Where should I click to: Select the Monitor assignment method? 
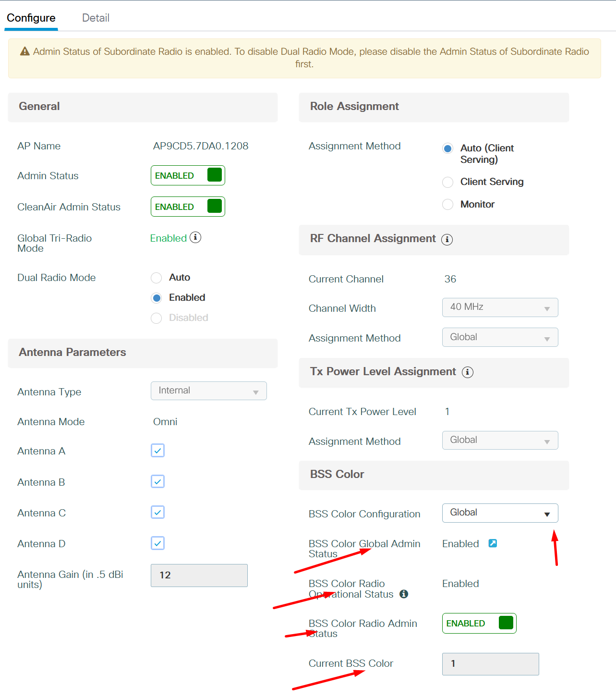point(447,204)
